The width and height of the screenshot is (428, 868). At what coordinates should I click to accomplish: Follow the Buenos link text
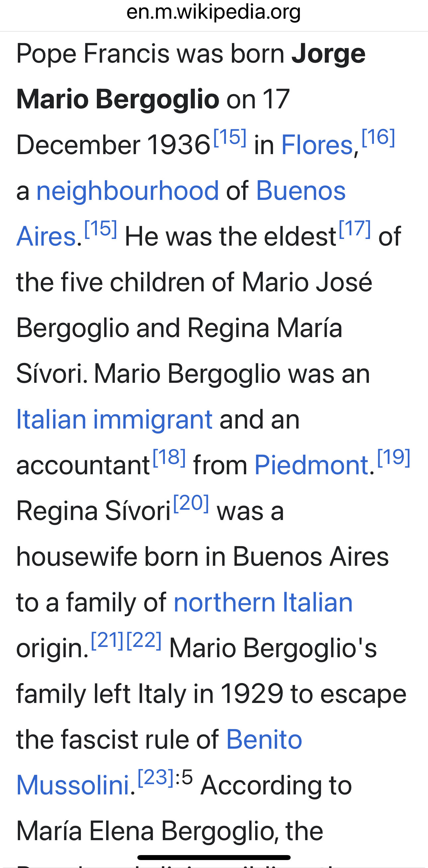301,191
